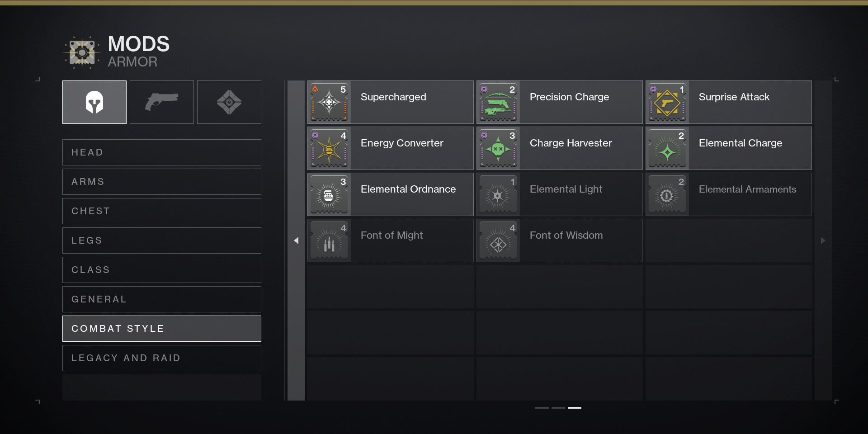Select the Charge Harvester mod label
Image resolution: width=868 pixels, height=434 pixels.
click(571, 143)
